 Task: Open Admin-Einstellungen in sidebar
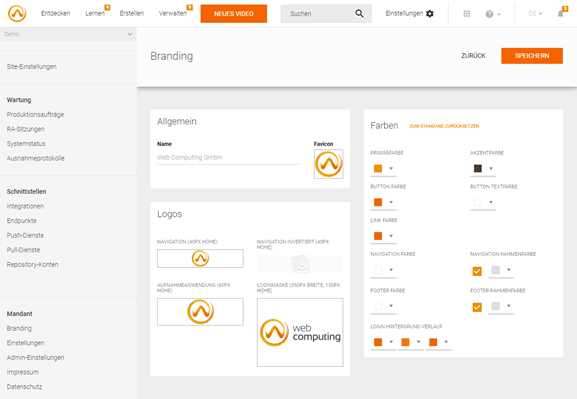coord(35,357)
